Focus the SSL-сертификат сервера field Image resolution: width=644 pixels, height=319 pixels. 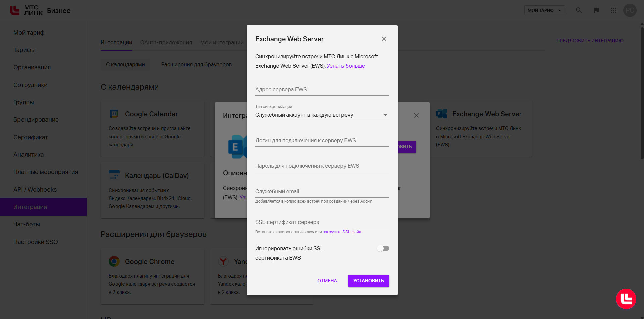322,222
